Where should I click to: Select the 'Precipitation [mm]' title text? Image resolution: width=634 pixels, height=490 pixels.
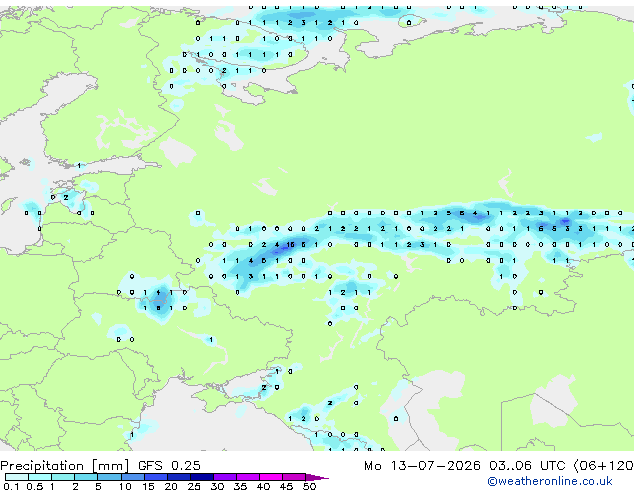(x=65, y=466)
